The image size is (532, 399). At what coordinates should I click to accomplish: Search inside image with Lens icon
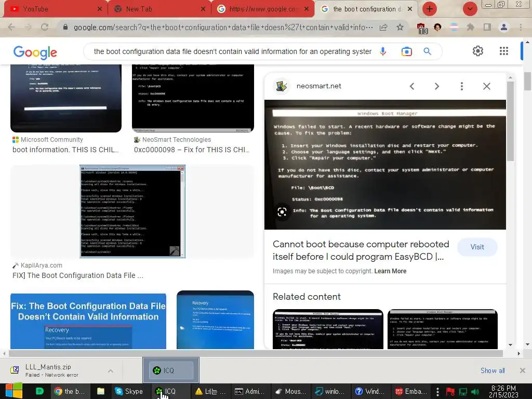click(x=282, y=212)
